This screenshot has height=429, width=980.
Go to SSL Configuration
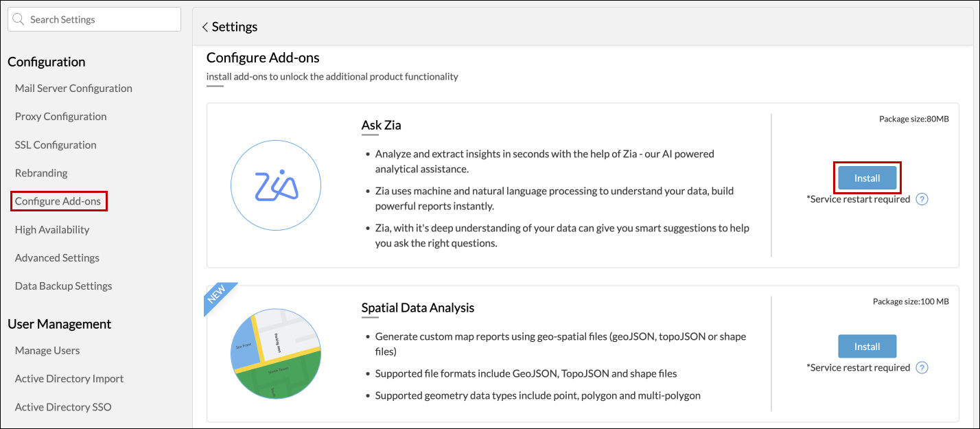pyautogui.click(x=56, y=145)
